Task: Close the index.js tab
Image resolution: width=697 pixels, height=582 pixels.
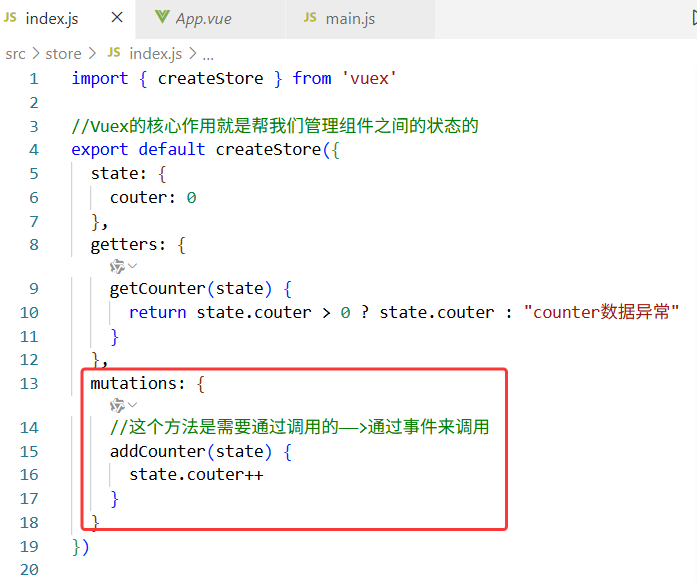Action: point(117,18)
